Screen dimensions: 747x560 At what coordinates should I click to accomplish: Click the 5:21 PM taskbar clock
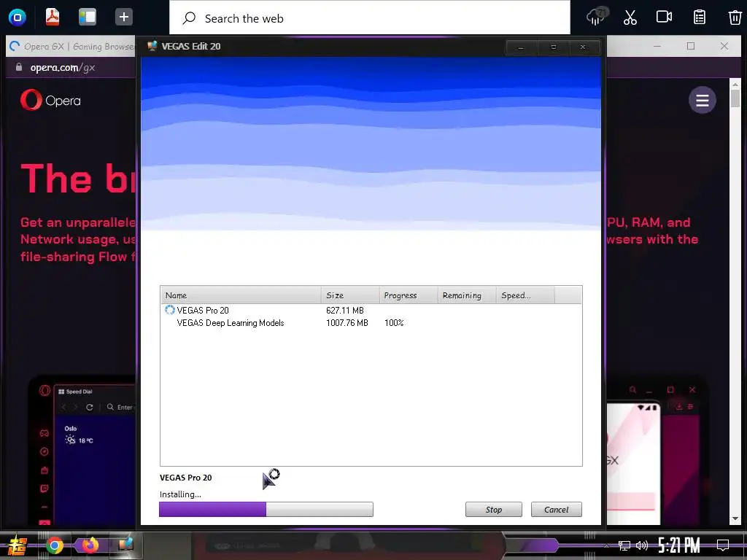coord(679,545)
